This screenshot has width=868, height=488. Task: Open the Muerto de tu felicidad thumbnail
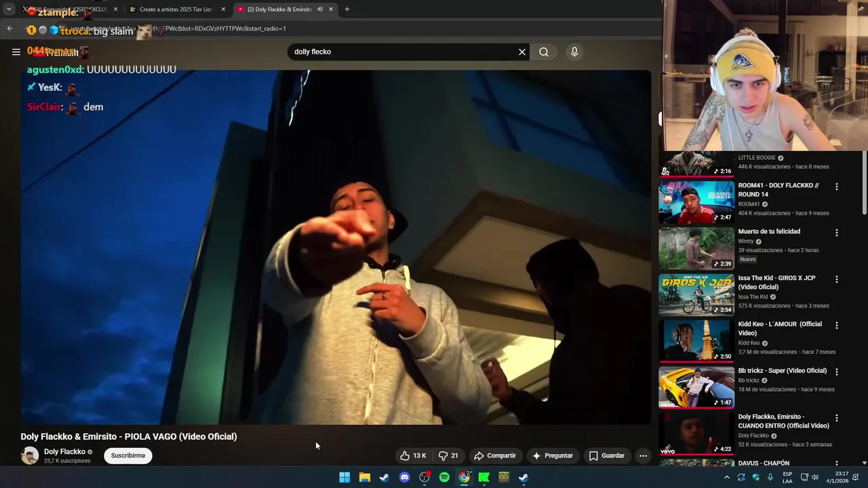[696, 248]
